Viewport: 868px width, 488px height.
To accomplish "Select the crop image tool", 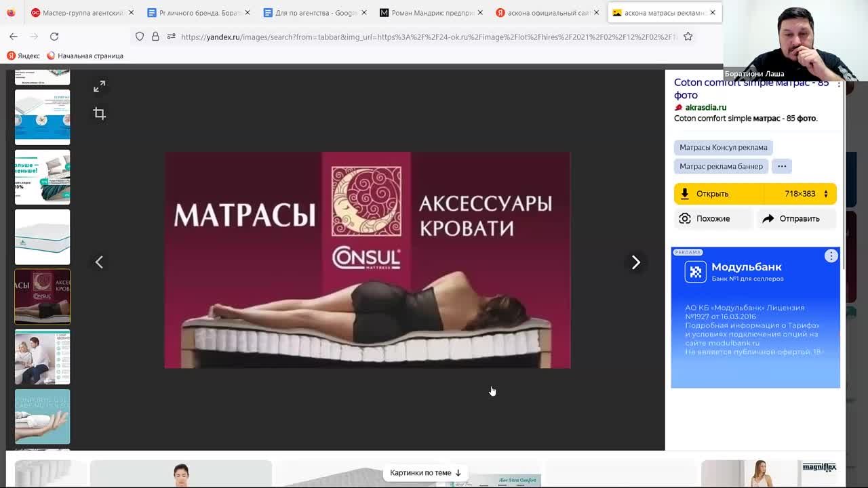I will pos(100,113).
